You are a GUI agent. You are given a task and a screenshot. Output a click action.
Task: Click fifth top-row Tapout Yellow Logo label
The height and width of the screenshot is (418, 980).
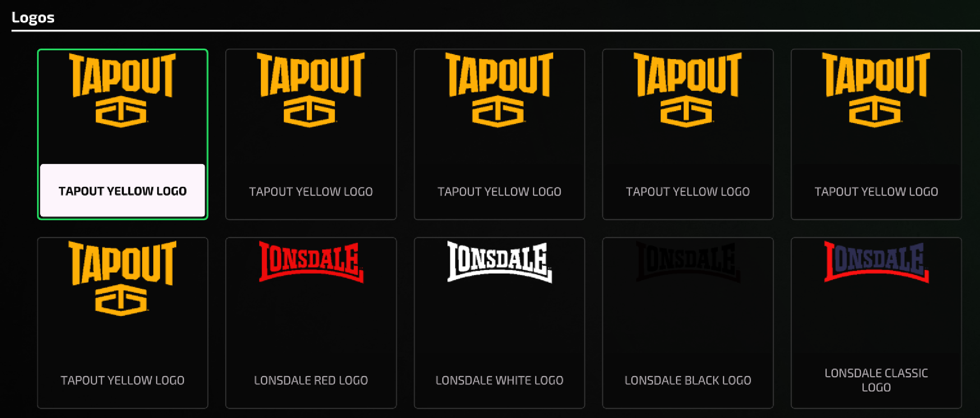(876, 192)
